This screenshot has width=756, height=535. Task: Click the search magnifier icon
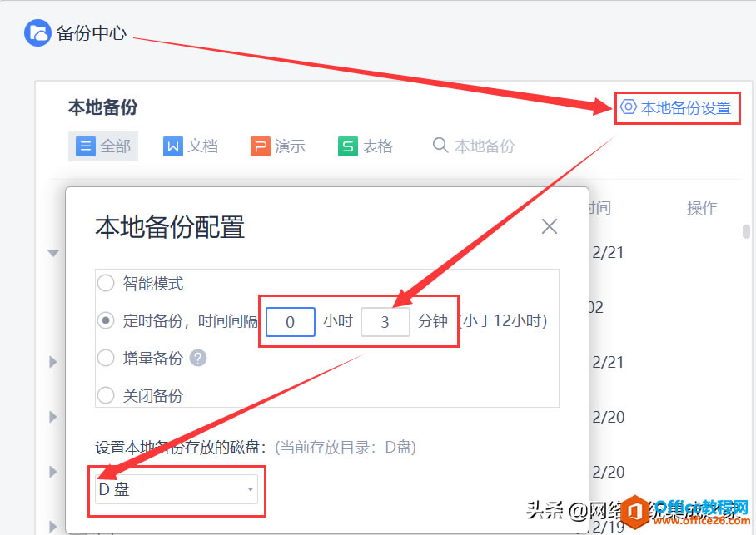[440, 145]
